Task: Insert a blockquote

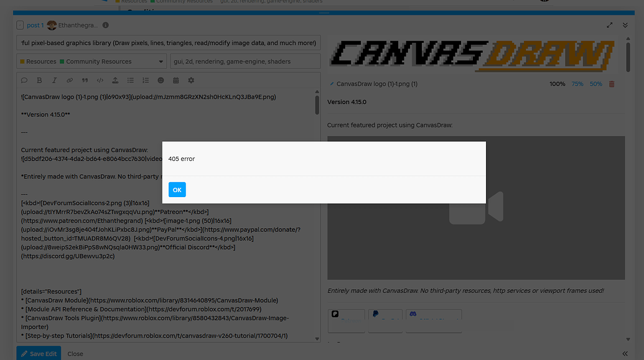Action: click(85, 80)
